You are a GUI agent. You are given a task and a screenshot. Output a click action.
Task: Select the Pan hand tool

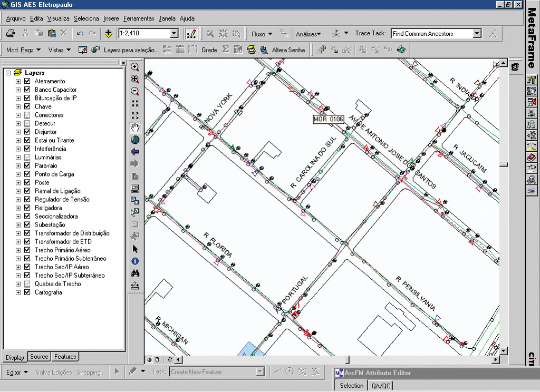point(135,128)
